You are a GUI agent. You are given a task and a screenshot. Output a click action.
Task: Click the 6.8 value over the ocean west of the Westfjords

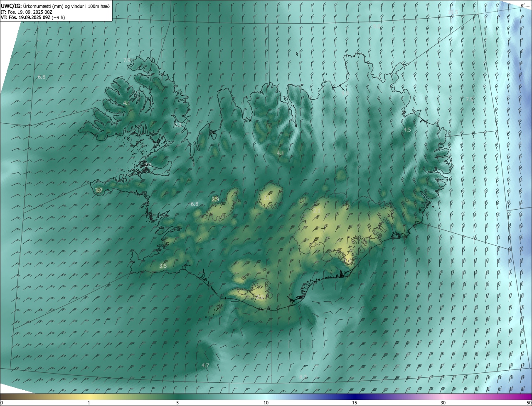[42, 77]
